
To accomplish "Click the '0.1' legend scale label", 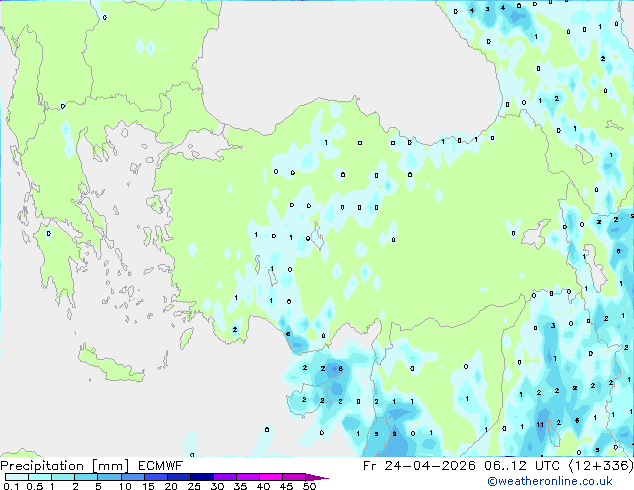I will click(11, 486).
